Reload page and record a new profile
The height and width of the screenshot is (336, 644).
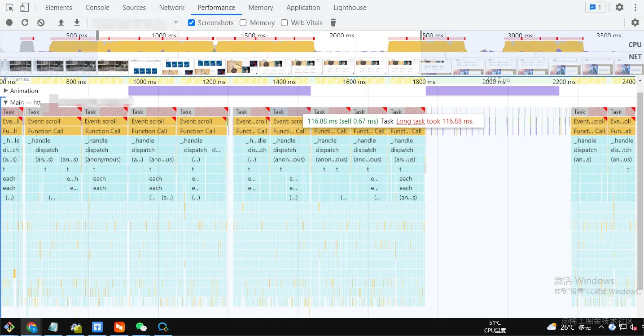pyautogui.click(x=26, y=22)
